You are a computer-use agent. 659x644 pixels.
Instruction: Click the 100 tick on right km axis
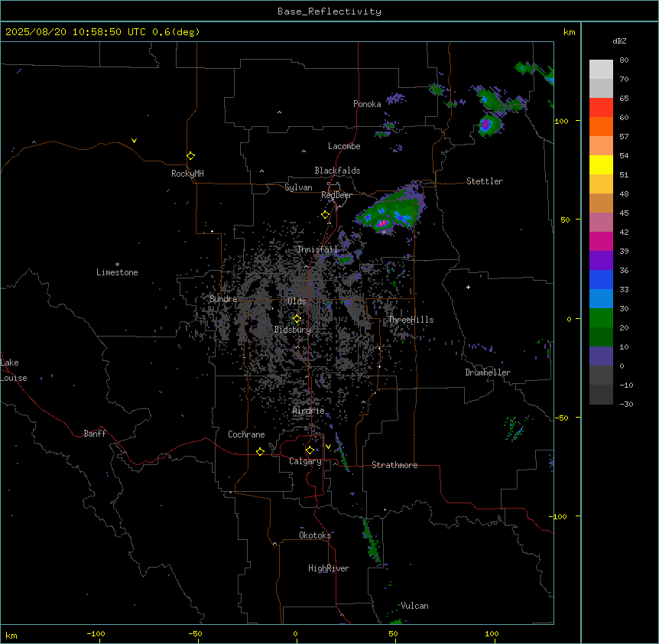[x=561, y=121]
